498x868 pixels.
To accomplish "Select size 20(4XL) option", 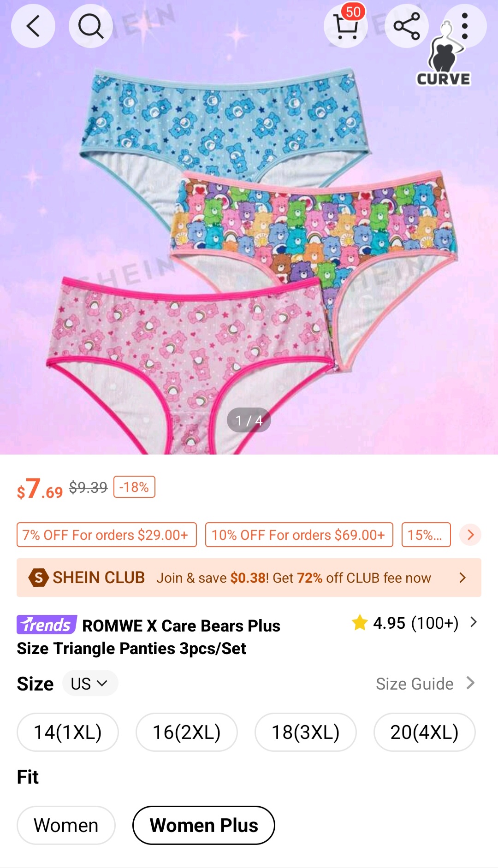I will click(425, 732).
